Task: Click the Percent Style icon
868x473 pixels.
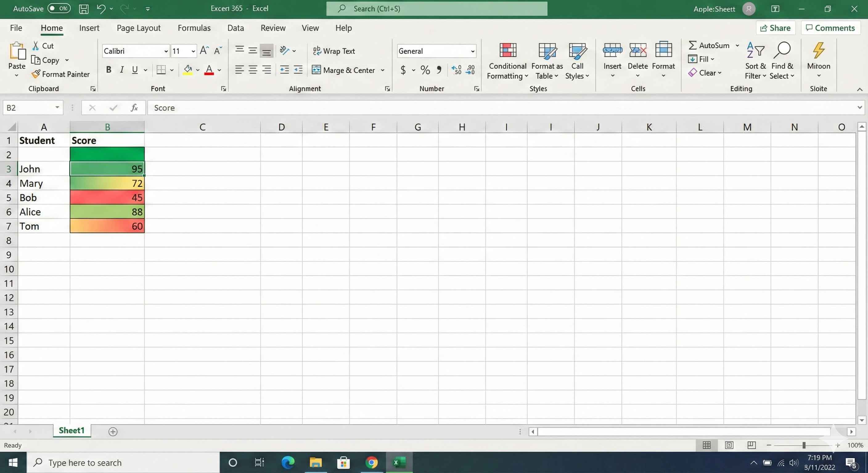Action: coord(425,70)
